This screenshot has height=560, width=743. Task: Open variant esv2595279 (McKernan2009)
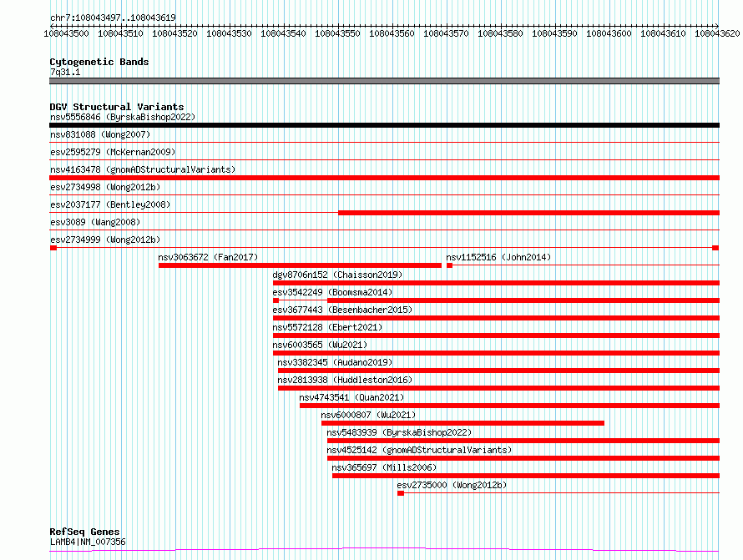coord(113,152)
